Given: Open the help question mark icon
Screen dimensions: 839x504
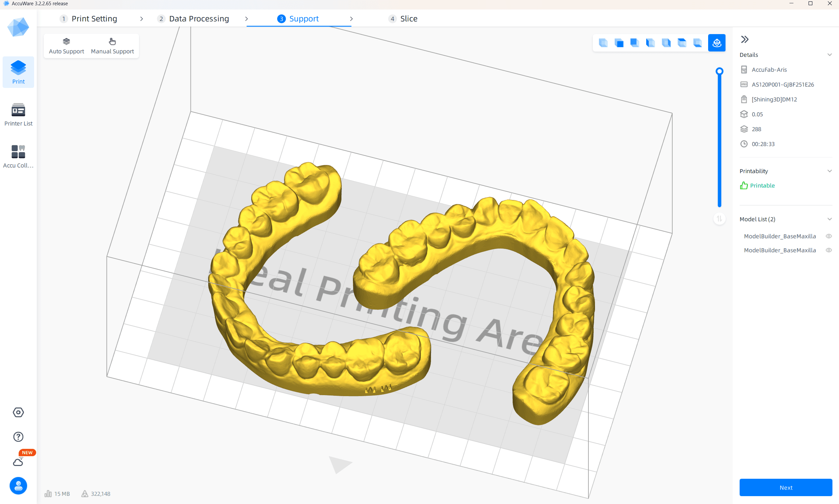Looking at the screenshot, I should tap(18, 437).
